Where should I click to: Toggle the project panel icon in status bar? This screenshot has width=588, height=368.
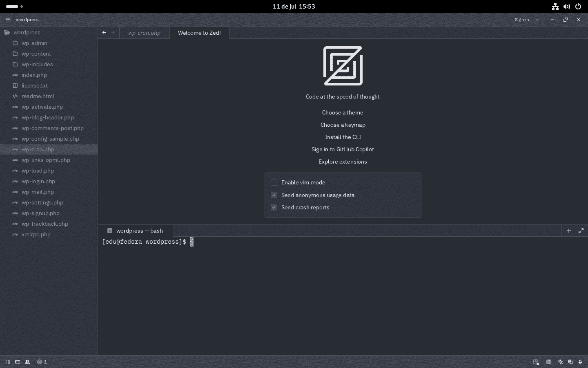[7, 362]
